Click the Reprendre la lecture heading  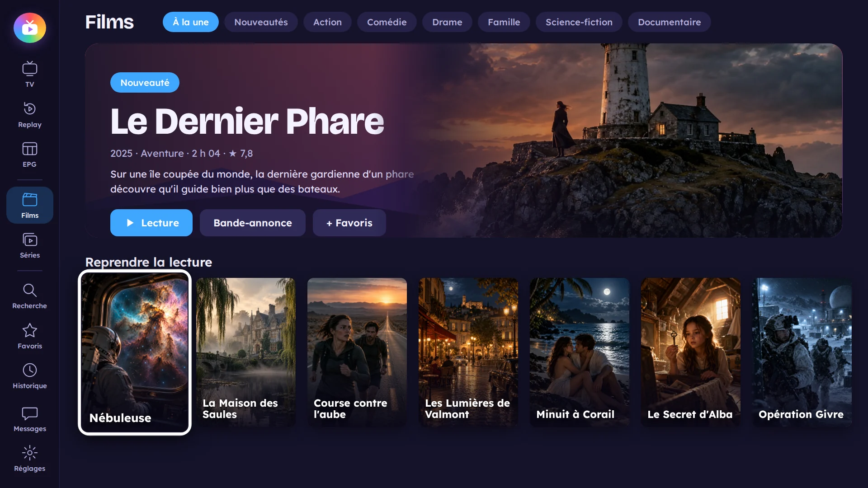[149, 262]
